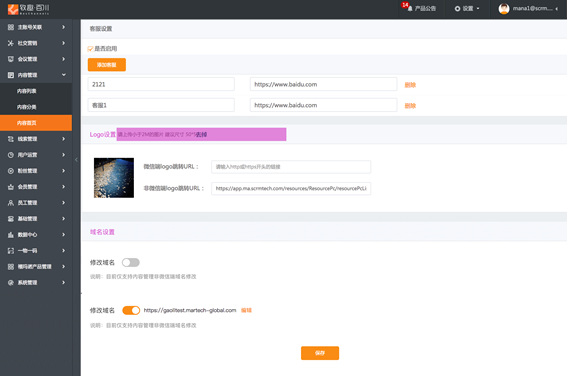Click the orange 添加客服 button
This screenshot has height=376, width=567.
[x=107, y=65]
